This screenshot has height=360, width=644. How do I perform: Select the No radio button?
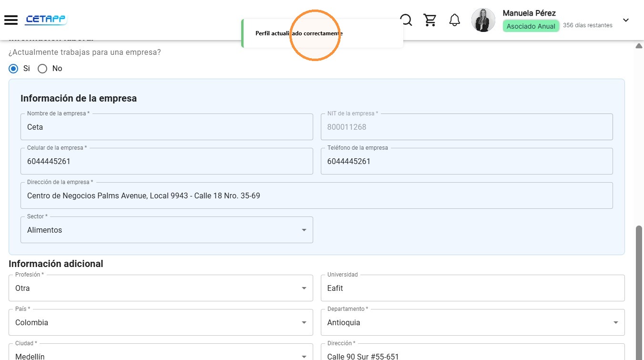point(42,69)
